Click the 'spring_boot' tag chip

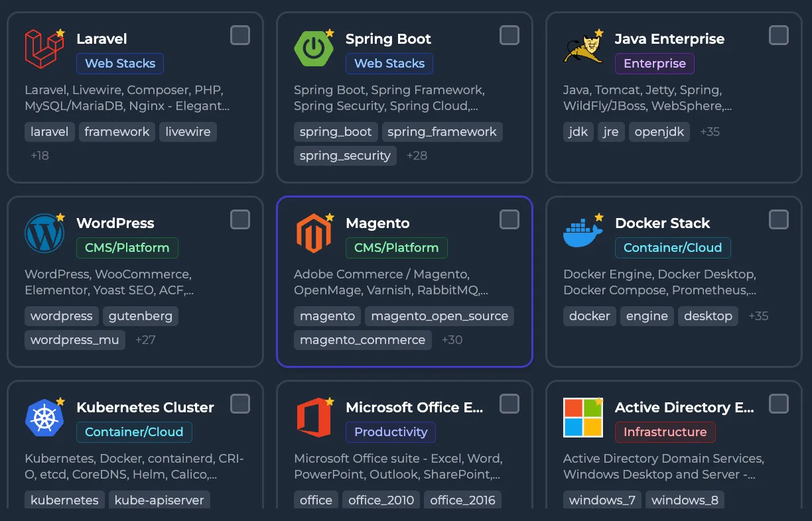[x=336, y=132]
